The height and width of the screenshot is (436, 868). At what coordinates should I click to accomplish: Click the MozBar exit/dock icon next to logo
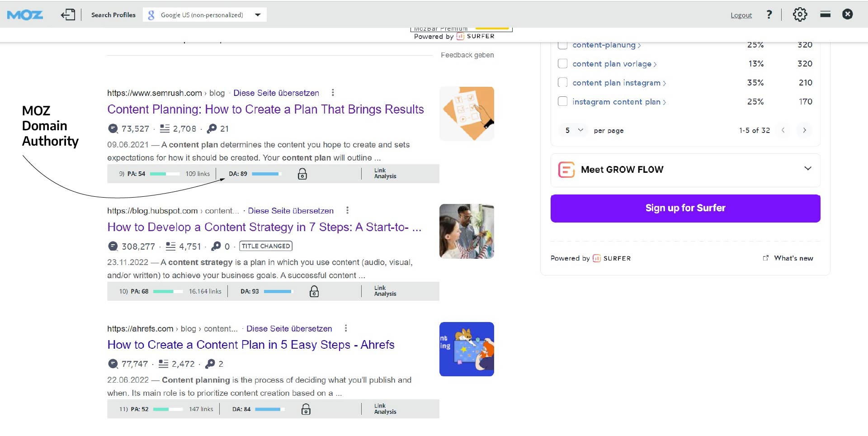(x=68, y=14)
